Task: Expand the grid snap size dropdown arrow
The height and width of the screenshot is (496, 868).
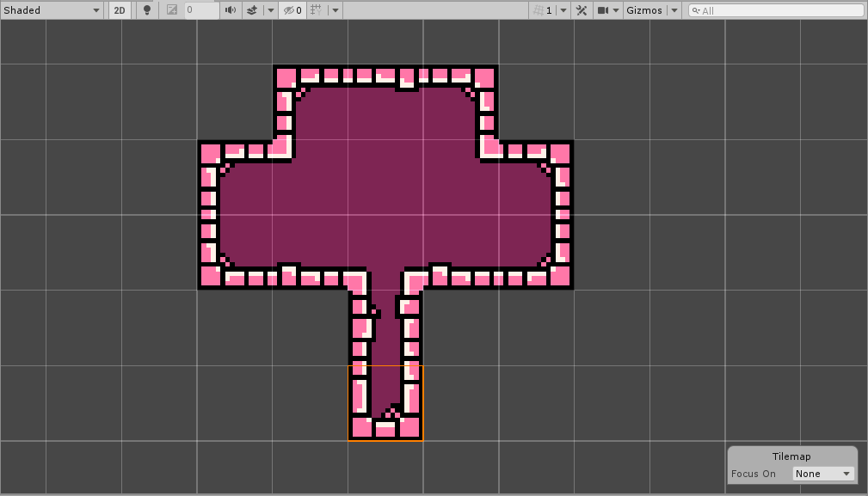Action: [563, 10]
